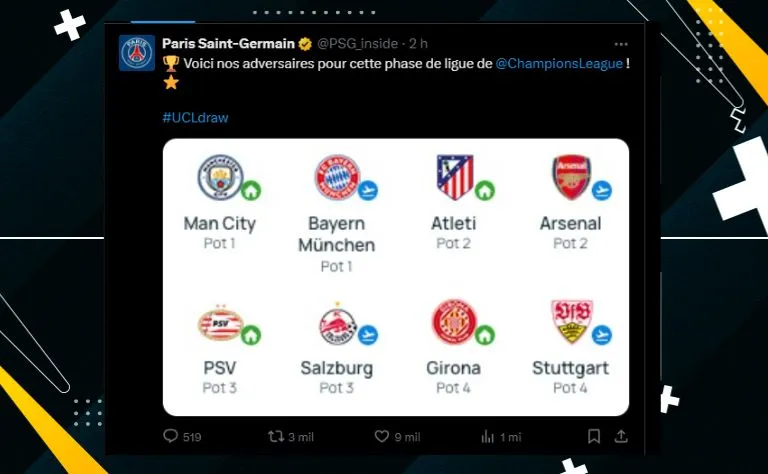Click the PSV club crest
The height and width of the screenshot is (474, 768).
pos(218,323)
